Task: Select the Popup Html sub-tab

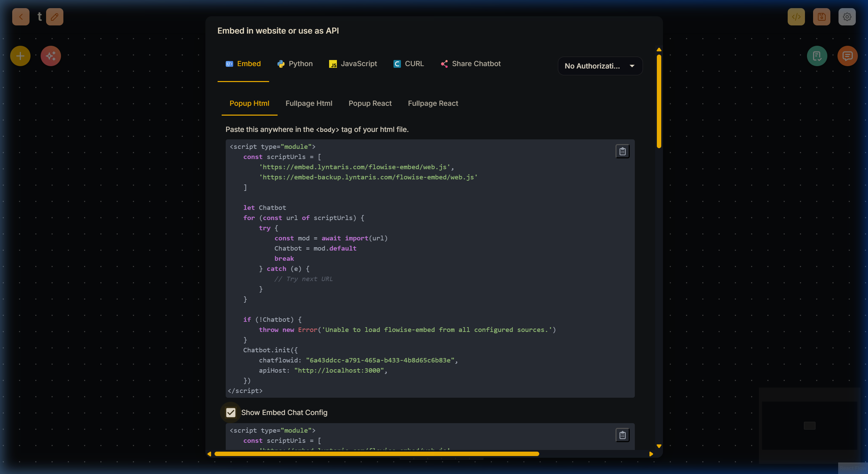Action: [249, 103]
